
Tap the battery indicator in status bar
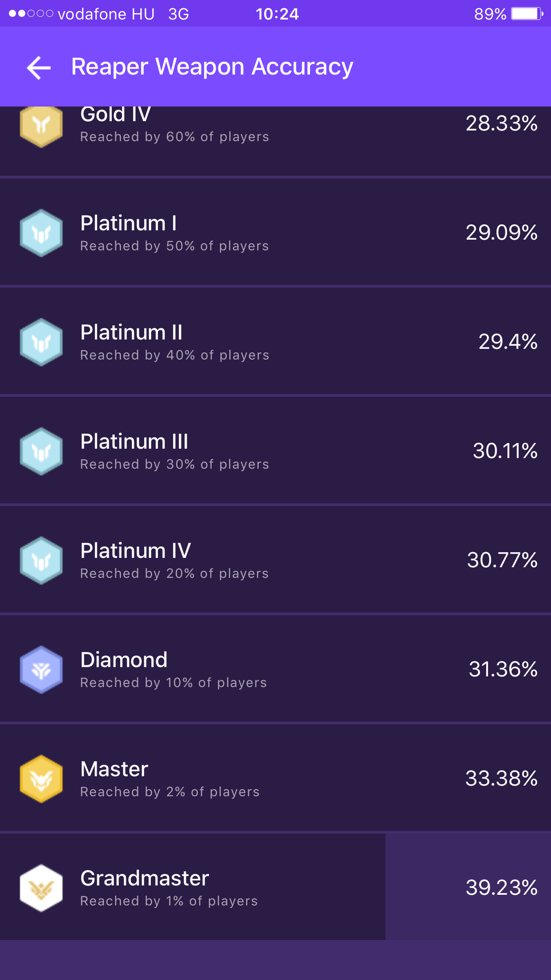pyautogui.click(x=526, y=14)
